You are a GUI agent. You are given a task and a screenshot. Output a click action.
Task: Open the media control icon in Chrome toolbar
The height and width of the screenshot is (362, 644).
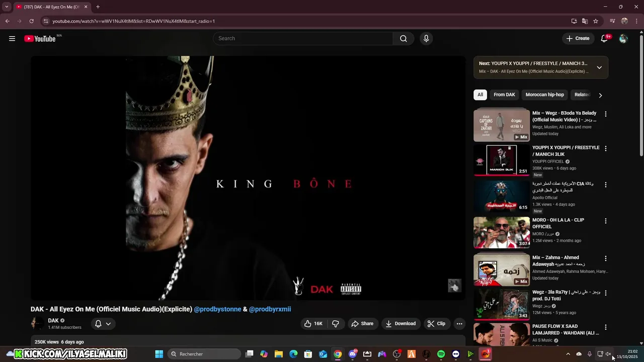[x=612, y=21]
